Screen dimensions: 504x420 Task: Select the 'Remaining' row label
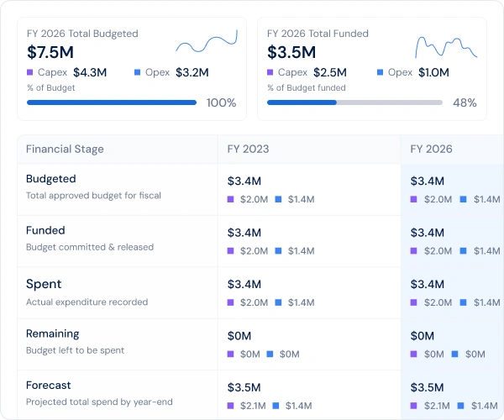point(53,333)
